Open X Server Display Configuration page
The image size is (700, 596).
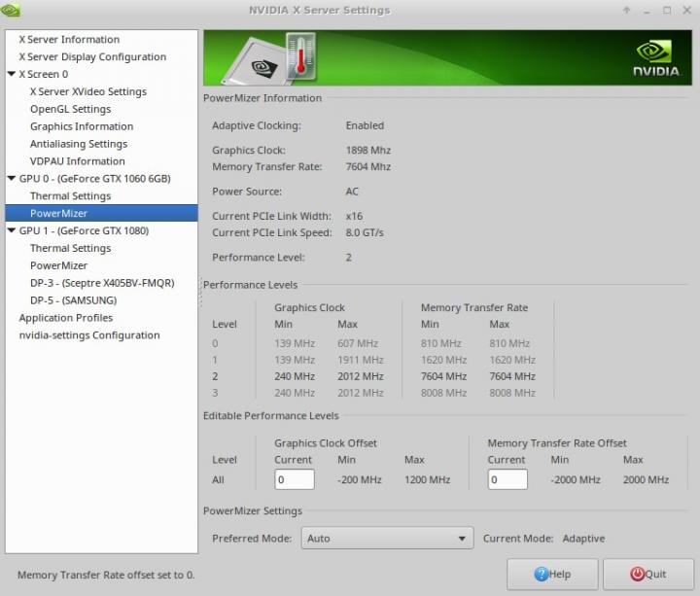(92, 56)
